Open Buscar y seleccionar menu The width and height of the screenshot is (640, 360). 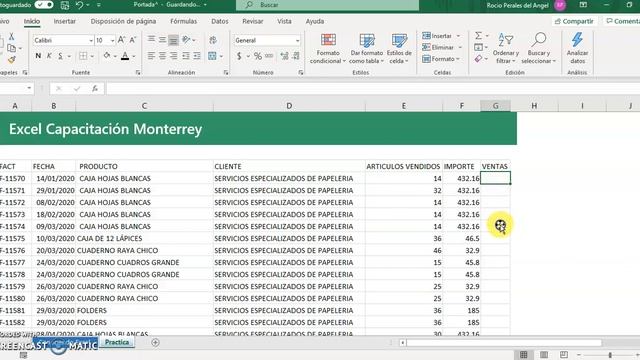click(539, 49)
